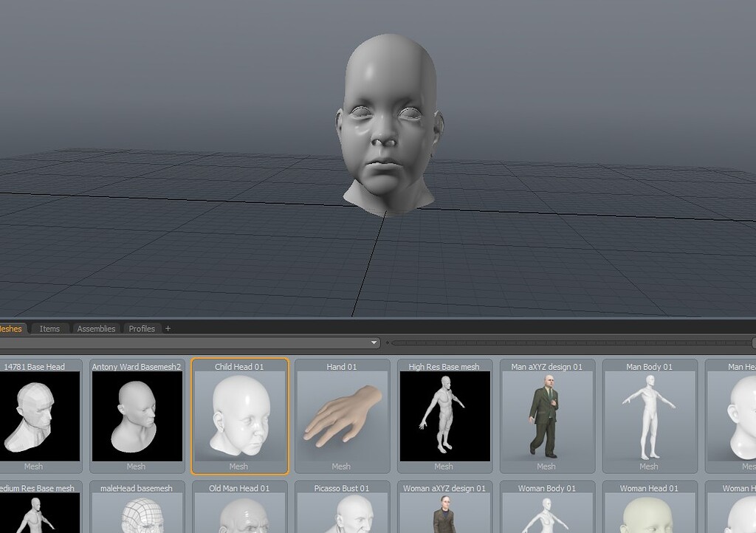Choose the Man Body 01 mesh preset

click(x=648, y=415)
